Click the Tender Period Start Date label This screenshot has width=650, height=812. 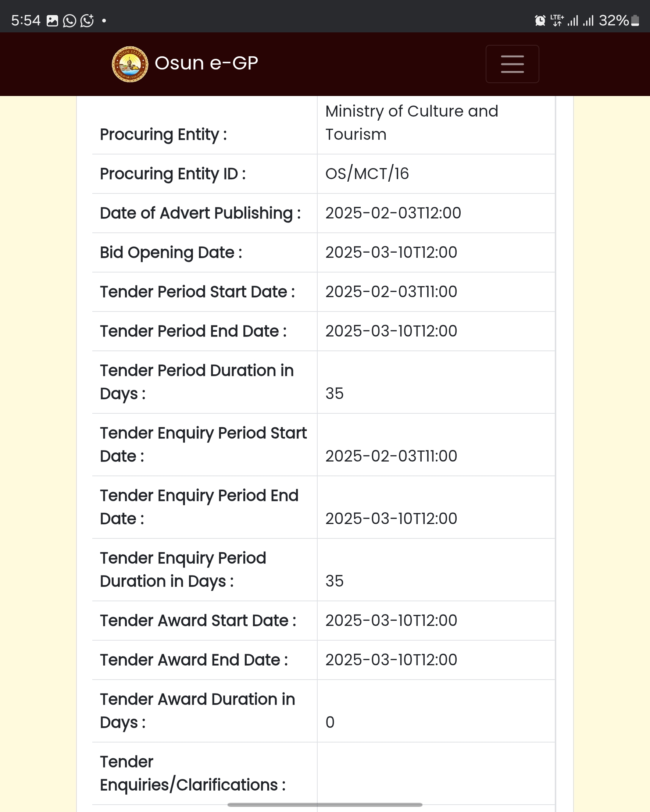[197, 292]
